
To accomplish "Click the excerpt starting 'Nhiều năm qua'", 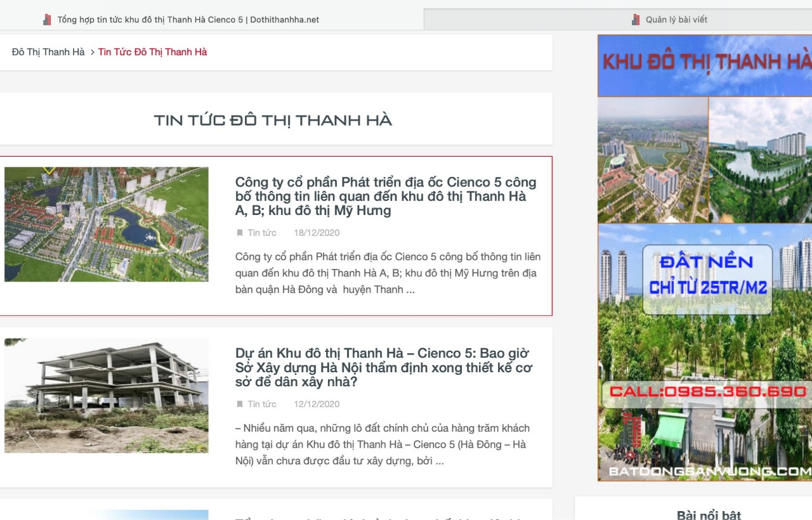I will pos(383,445).
